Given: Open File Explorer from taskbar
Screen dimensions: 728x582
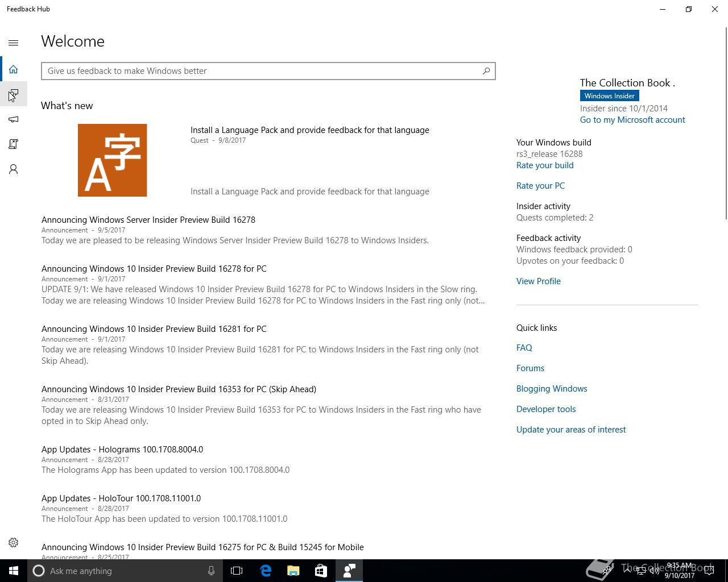Looking at the screenshot, I should coord(293,571).
